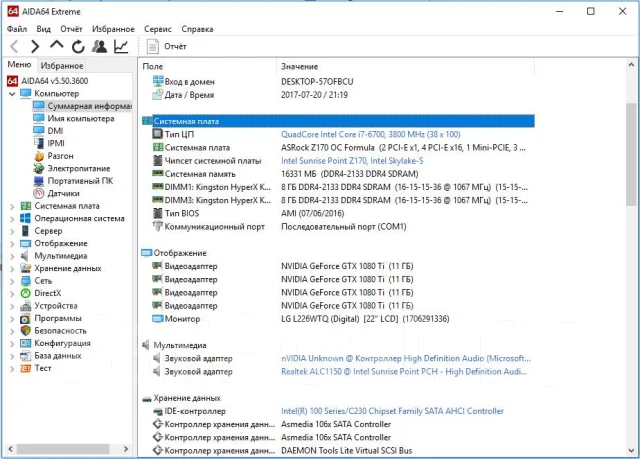Expand the Сервер tree node
640x459 pixels.
[12, 231]
